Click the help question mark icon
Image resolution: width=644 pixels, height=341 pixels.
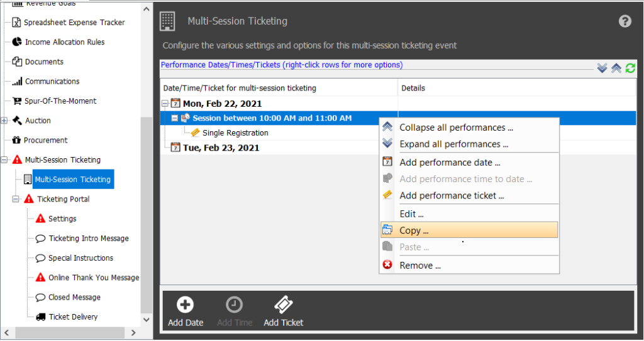click(625, 21)
